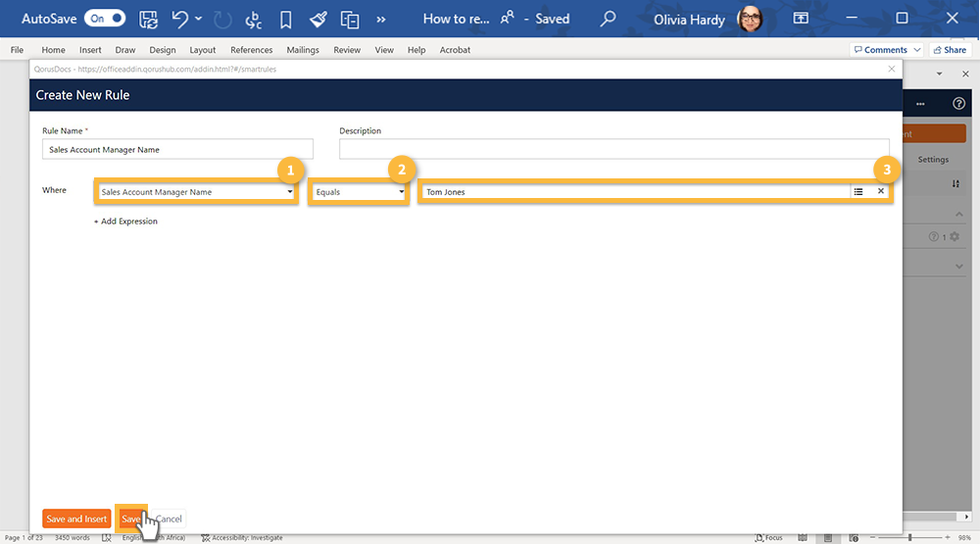The height and width of the screenshot is (544, 980).
Task: Click the Undo arrow icon
Action: 179,19
